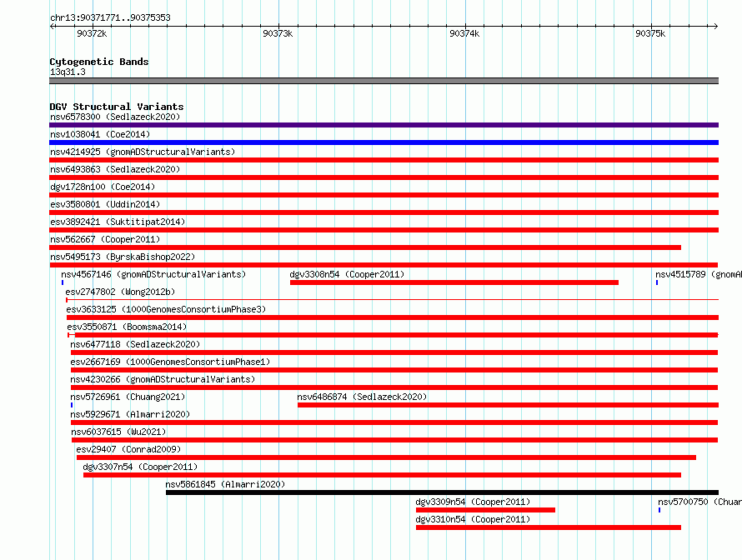Viewport: 742px width, 560px height.
Task: Click the right arrow of the ruler
Action: [x=715, y=26]
